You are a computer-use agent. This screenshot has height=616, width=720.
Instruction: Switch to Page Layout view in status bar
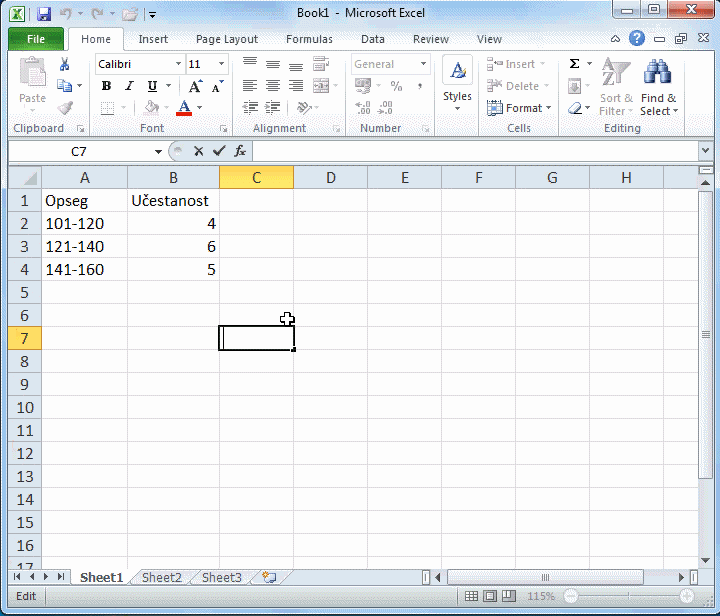click(490, 596)
